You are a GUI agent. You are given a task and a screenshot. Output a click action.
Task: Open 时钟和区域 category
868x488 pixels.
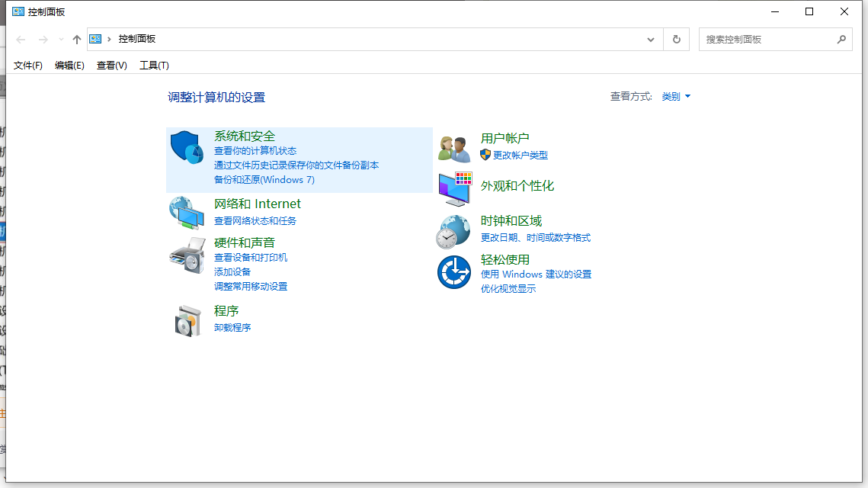pos(511,220)
